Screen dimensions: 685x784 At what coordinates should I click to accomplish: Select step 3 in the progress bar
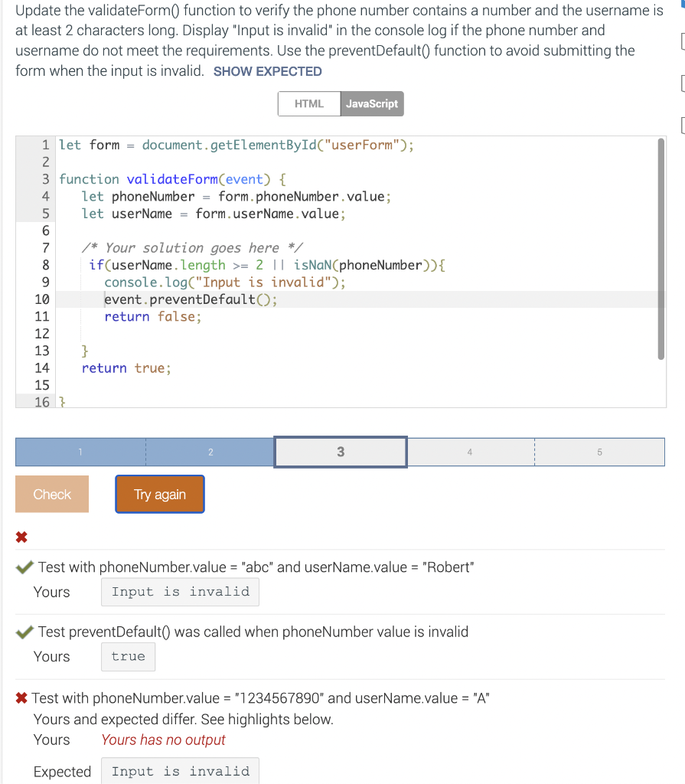[340, 452]
